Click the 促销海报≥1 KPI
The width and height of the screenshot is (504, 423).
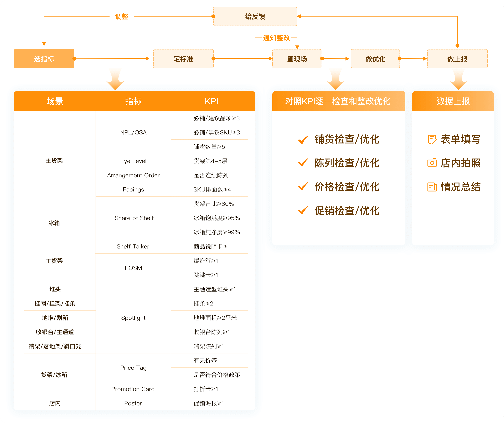tap(209, 403)
